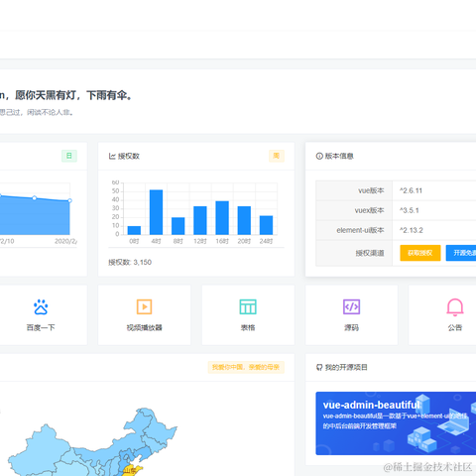Click the 4时 bar in 授权数 chart
The image size is (476, 476).
coord(156,212)
